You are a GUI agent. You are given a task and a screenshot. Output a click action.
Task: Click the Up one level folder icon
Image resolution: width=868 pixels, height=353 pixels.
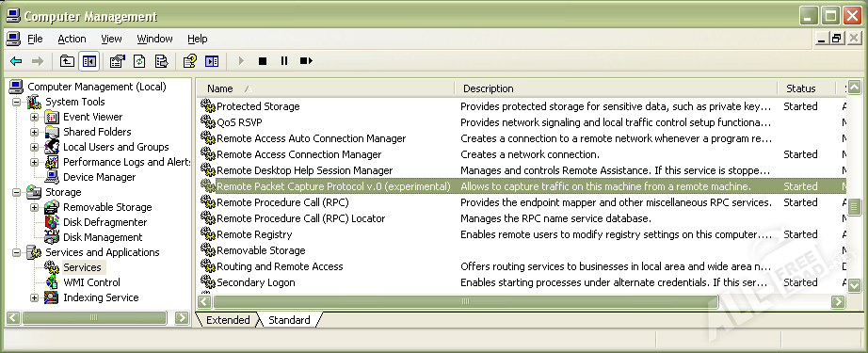pyautogui.click(x=67, y=61)
